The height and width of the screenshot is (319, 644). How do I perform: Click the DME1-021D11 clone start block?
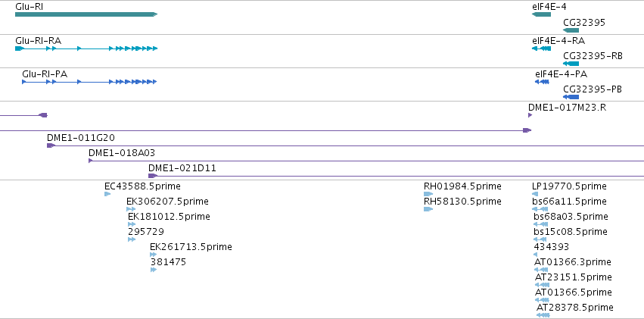tap(152, 176)
